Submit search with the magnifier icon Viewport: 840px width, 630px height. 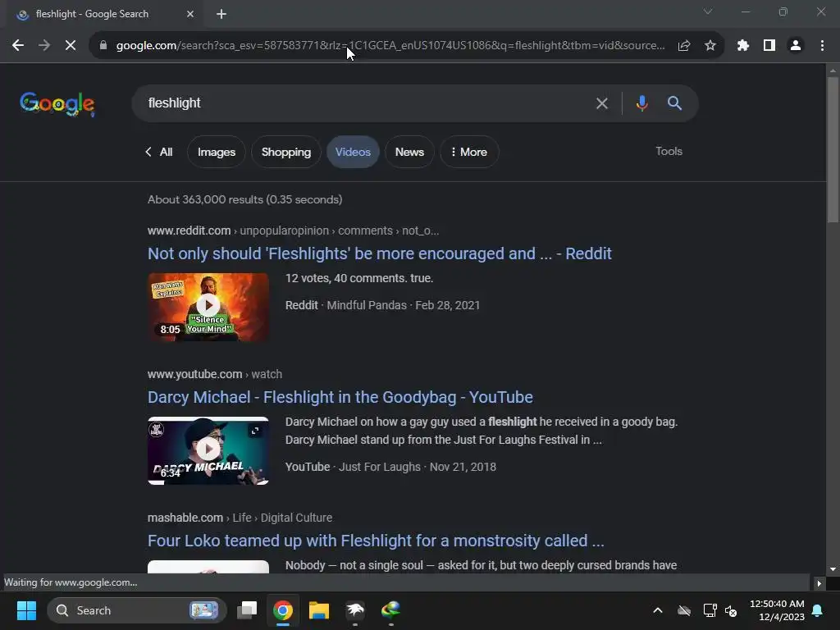click(674, 103)
